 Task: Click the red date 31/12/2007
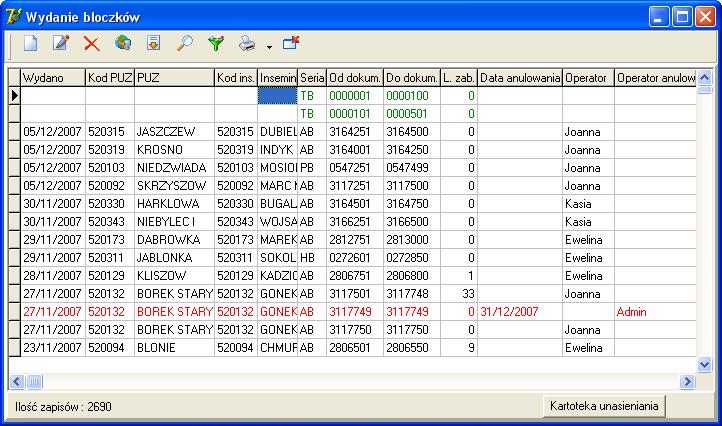[x=509, y=312]
